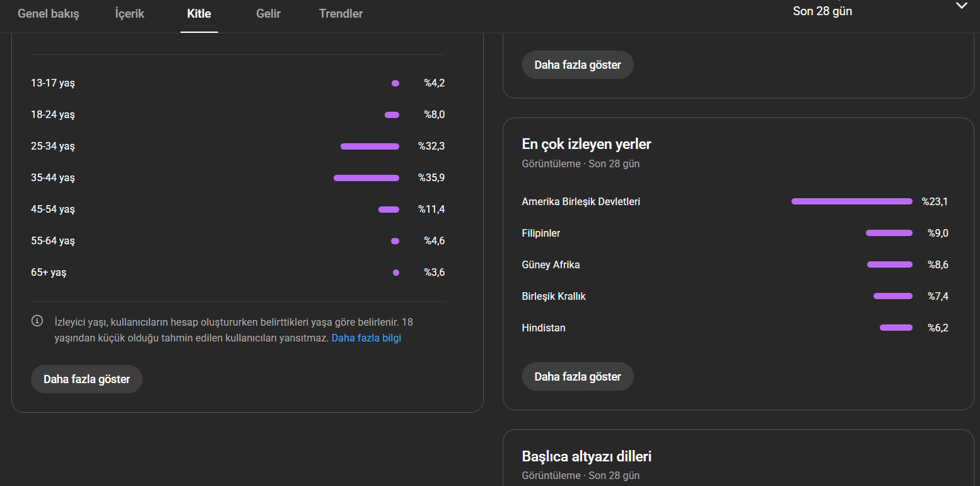Image resolution: width=980 pixels, height=486 pixels.
Task: Click the En çok izleyen yerler heading
Action: click(x=586, y=145)
